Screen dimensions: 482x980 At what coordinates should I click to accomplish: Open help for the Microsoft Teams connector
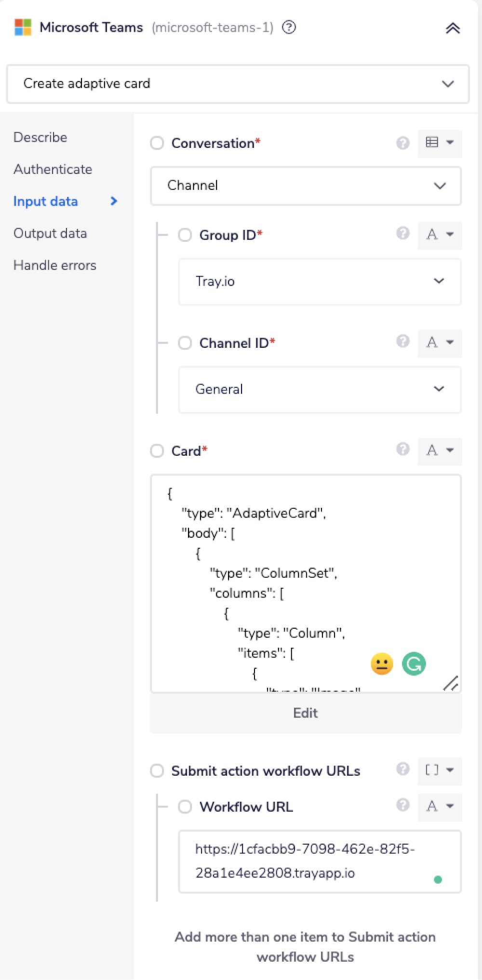pos(288,28)
